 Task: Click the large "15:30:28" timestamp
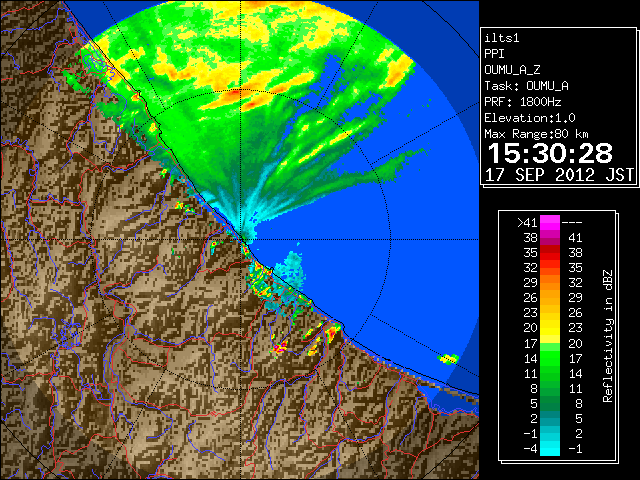click(x=550, y=153)
